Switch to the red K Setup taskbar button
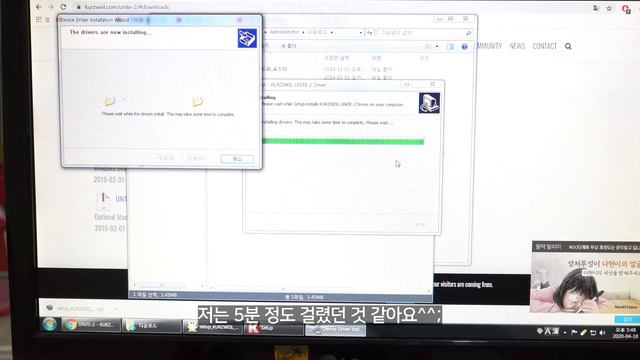 click(273, 328)
